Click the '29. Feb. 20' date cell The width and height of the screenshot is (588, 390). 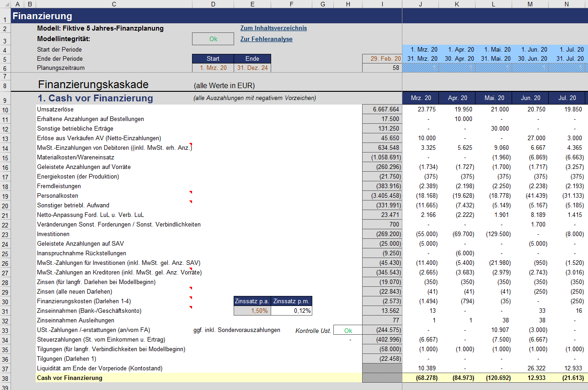pos(382,58)
